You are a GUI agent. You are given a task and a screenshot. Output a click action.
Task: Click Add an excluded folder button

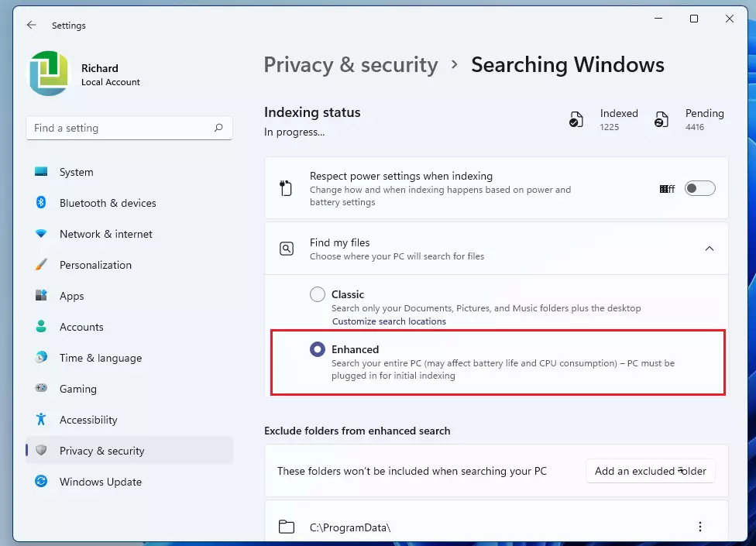point(650,471)
